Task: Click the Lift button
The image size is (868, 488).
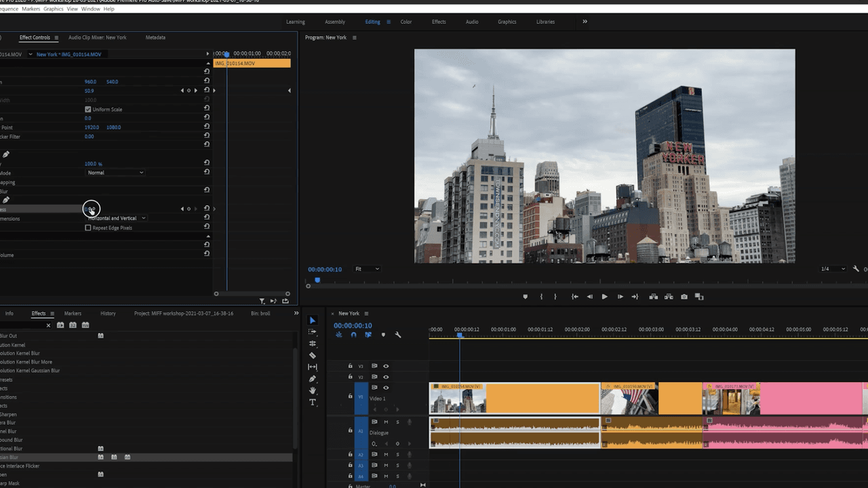Action: click(x=654, y=297)
